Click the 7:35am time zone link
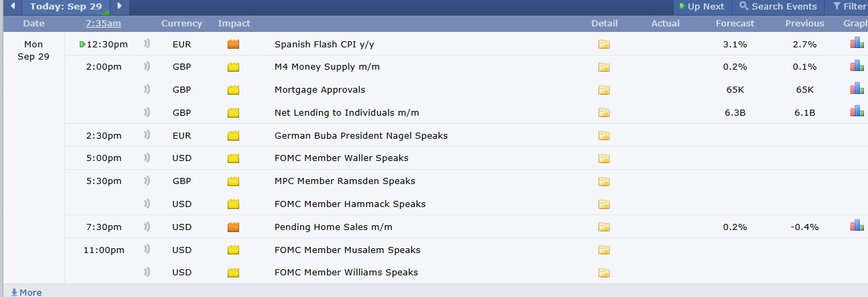The image size is (868, 297). click(103, 23)
